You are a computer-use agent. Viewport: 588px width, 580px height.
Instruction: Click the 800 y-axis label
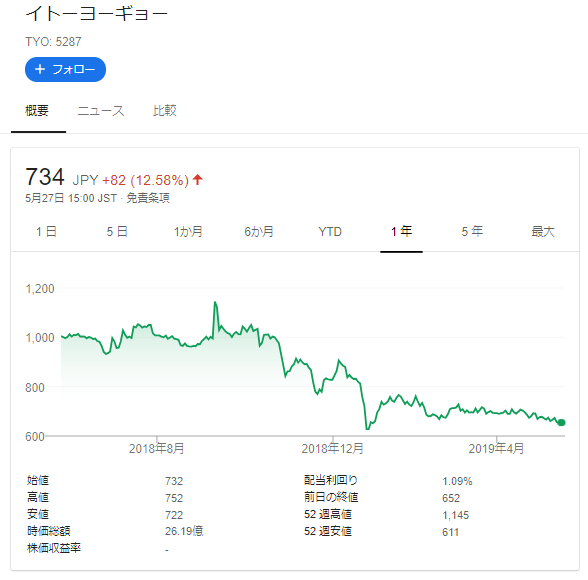(35, 387)
